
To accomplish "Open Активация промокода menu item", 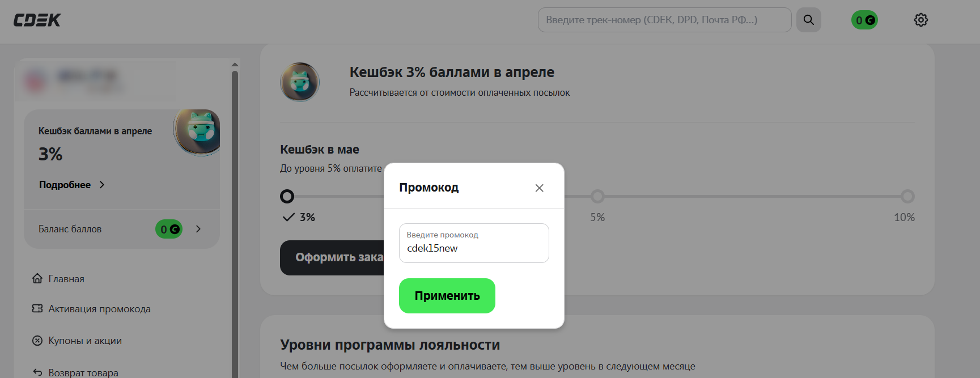I will tap(100, 309).
